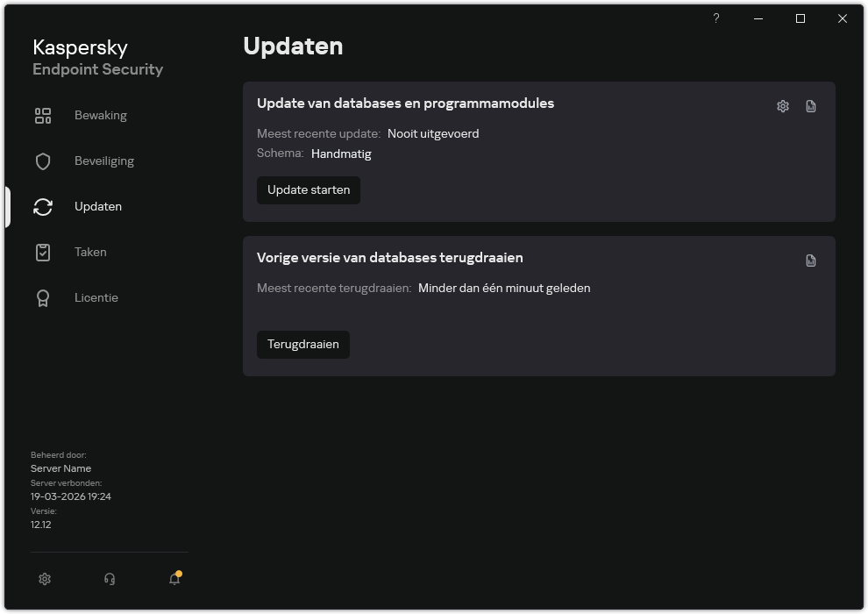The image size is (868, 614).
Task: Open application settings gear at bottom left
Action: click(x=44, y=579)
